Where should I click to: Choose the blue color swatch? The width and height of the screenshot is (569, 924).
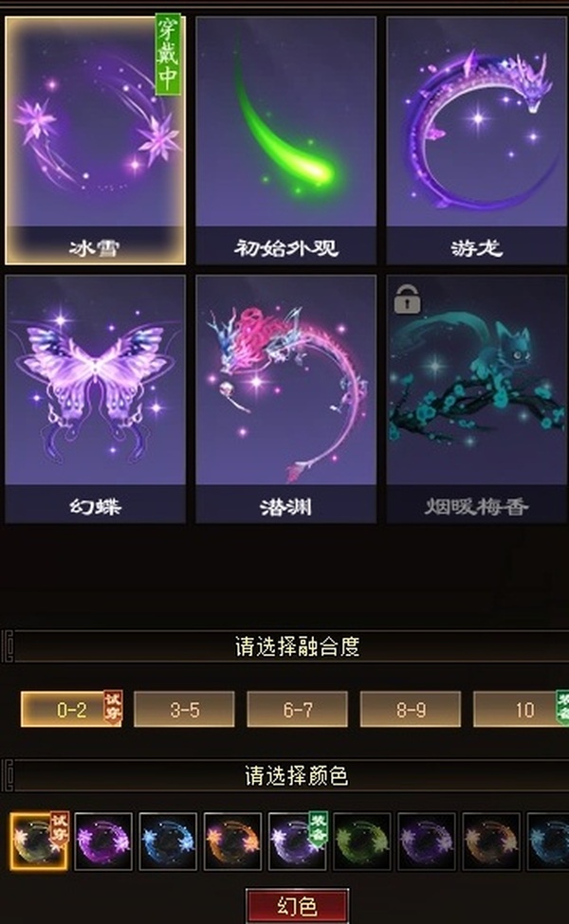click(x=168, y=842)
